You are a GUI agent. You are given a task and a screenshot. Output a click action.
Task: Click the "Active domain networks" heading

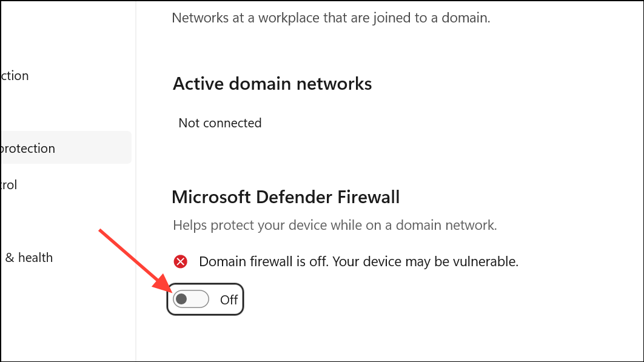click(272, 84)
